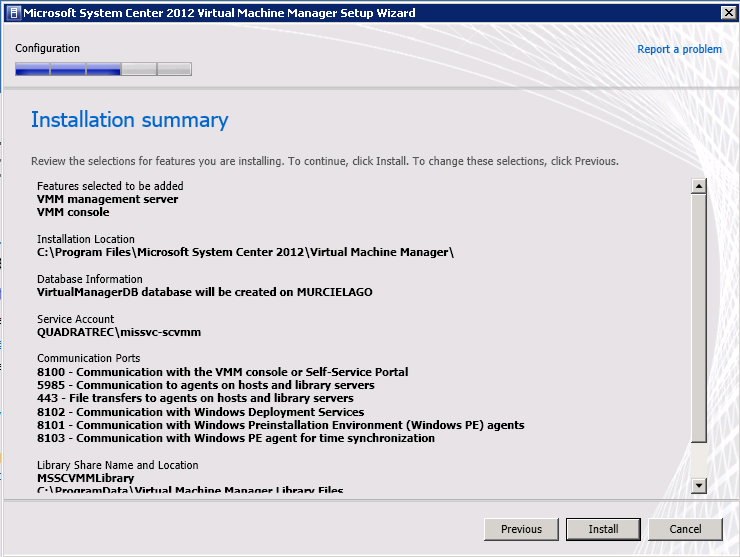Screen dimensions: 740x557
Task: Click the summary list scrollbar thumb
Action: (x=698, y=319)
